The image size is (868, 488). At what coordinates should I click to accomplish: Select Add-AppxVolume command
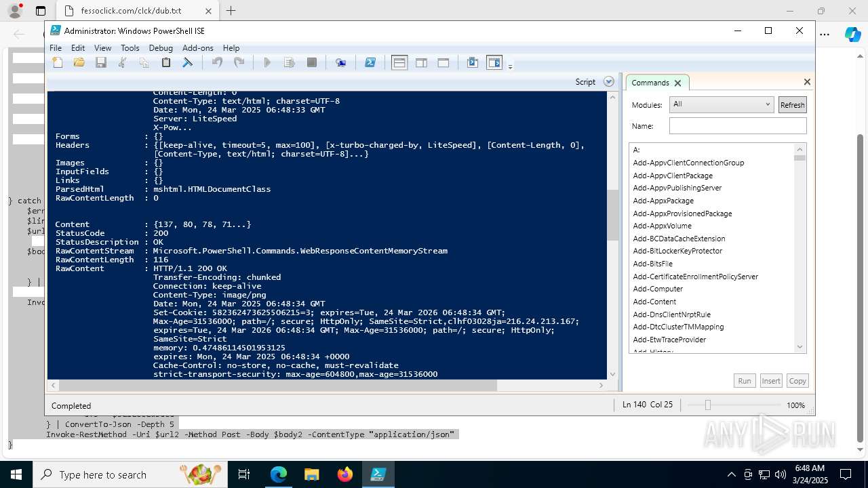coord(662,226)
